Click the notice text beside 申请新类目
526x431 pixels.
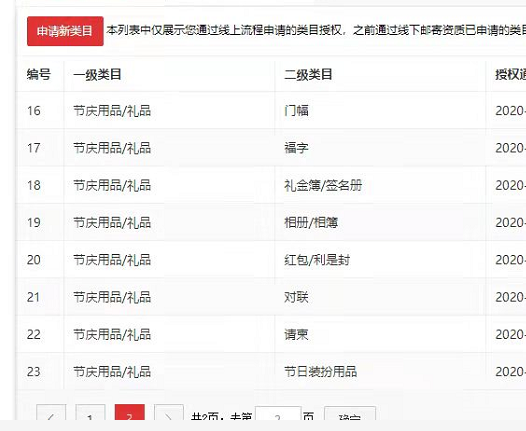pos(316,31)
